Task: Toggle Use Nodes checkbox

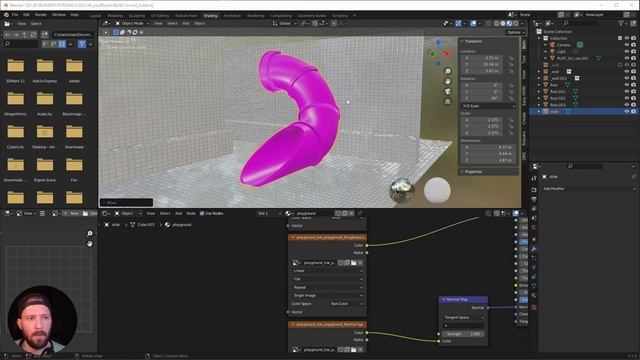Action: [202, 213]
